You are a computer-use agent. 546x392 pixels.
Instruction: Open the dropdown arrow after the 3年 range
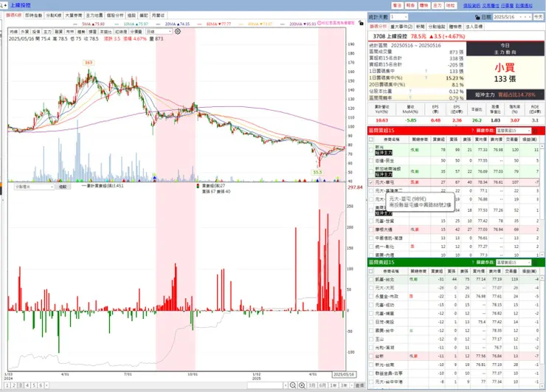click(x=352, y=385)
